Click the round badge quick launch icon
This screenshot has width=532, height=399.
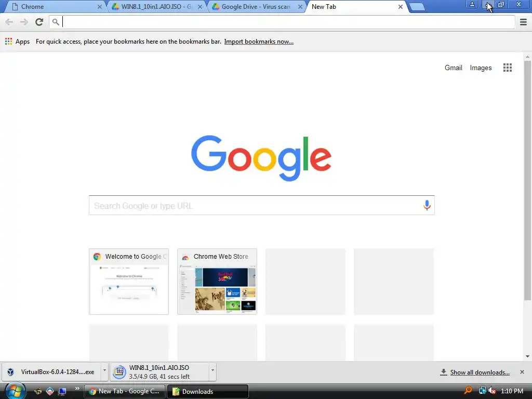tap(50, 391)
